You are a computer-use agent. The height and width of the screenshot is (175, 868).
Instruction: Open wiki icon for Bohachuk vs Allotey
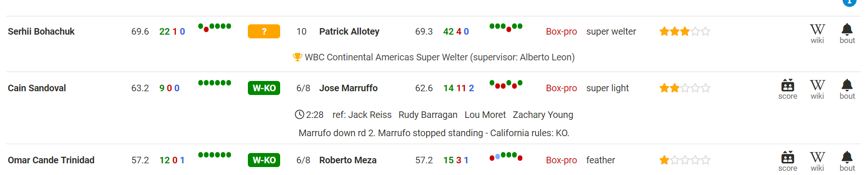tap(817, 33)
